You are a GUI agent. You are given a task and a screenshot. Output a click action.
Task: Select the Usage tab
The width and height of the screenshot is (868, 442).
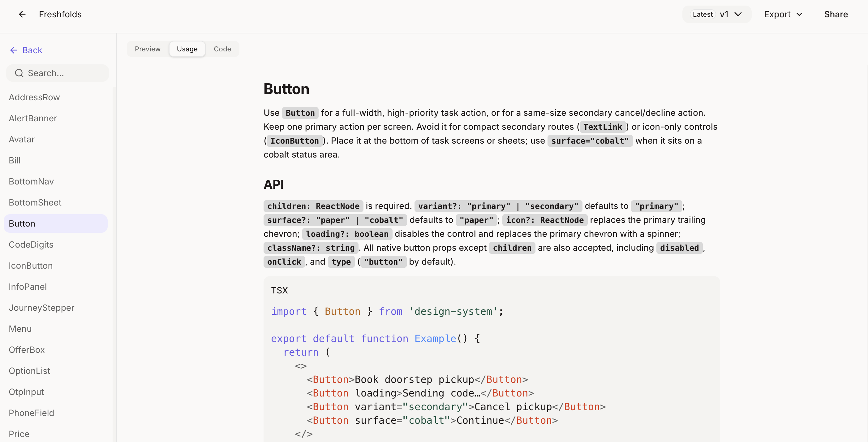point(187,49)
